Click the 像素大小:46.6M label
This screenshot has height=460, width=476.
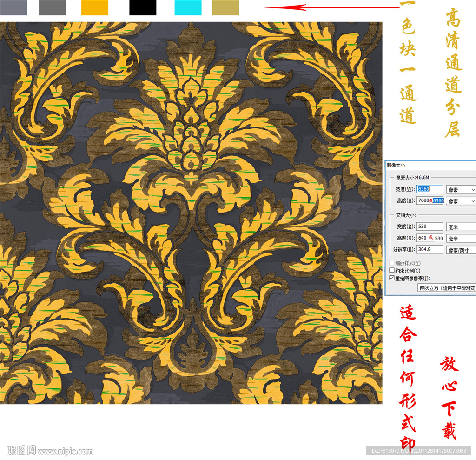pyautogui.click(x=412, y=177)
